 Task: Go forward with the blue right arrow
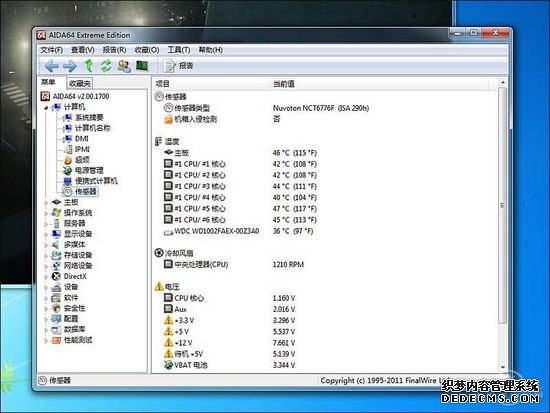coord(69,66)
